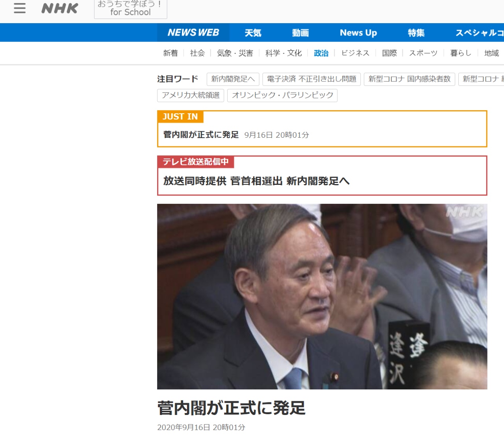Open the News Up section
Viewport: 504px width, 437px height.
tap(358, 33)
